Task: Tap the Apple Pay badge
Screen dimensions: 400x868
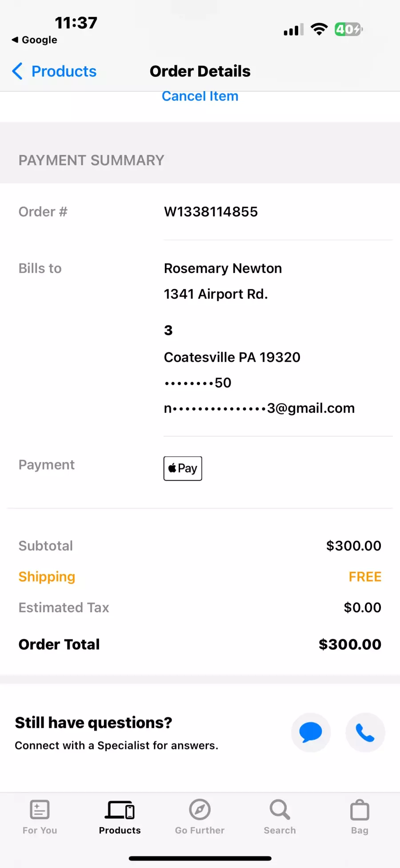Action: (183, 468)
